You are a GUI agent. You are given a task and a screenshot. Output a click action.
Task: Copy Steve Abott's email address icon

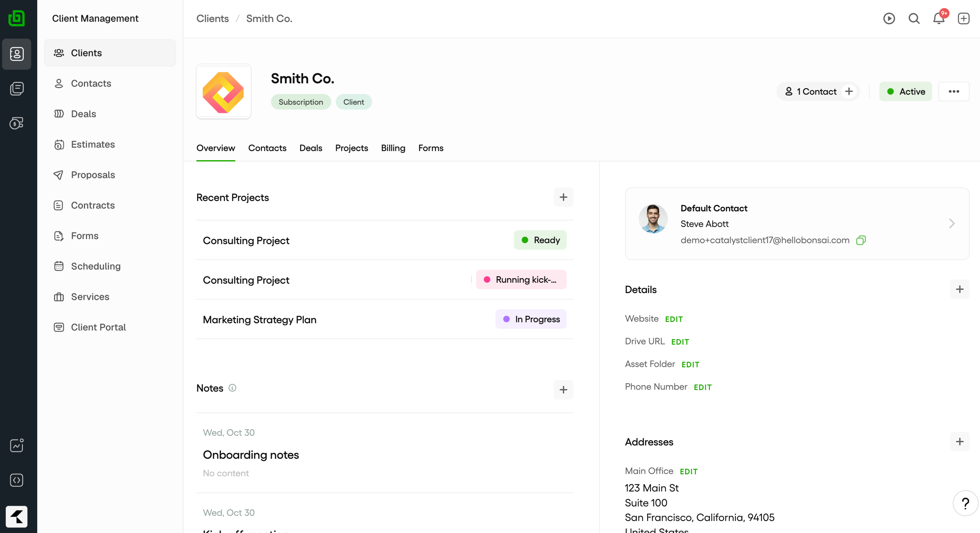[x=861, y=240]
